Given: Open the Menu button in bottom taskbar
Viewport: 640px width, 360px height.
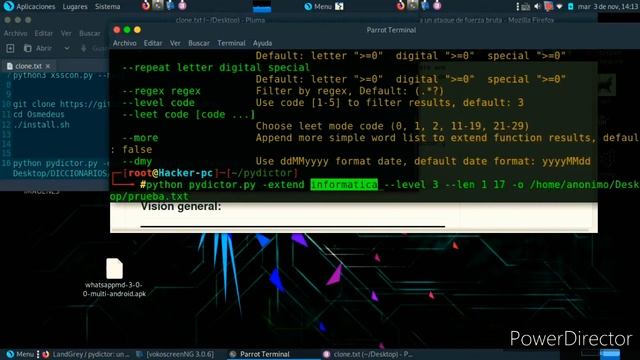Looking at the screenshot, I should click(x=20, y=354).
